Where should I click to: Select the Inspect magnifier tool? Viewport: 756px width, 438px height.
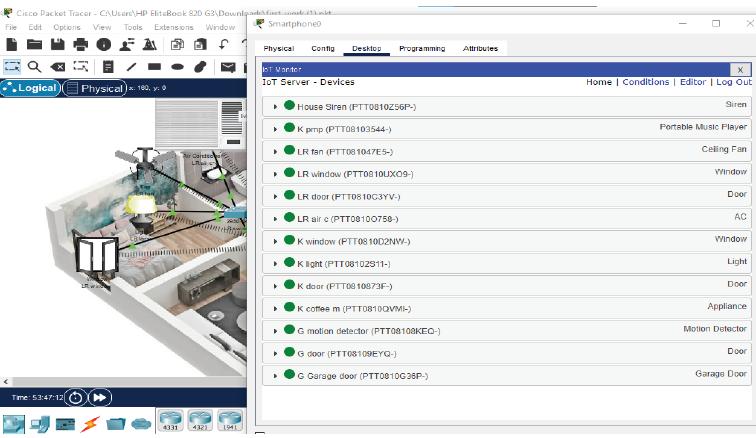click(x=34, y=67)
